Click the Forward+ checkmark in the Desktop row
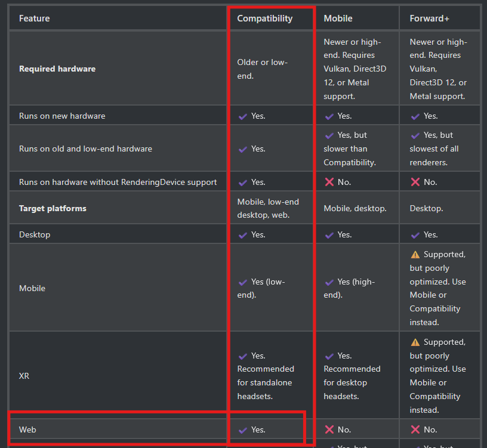 [x=415, y=234]
